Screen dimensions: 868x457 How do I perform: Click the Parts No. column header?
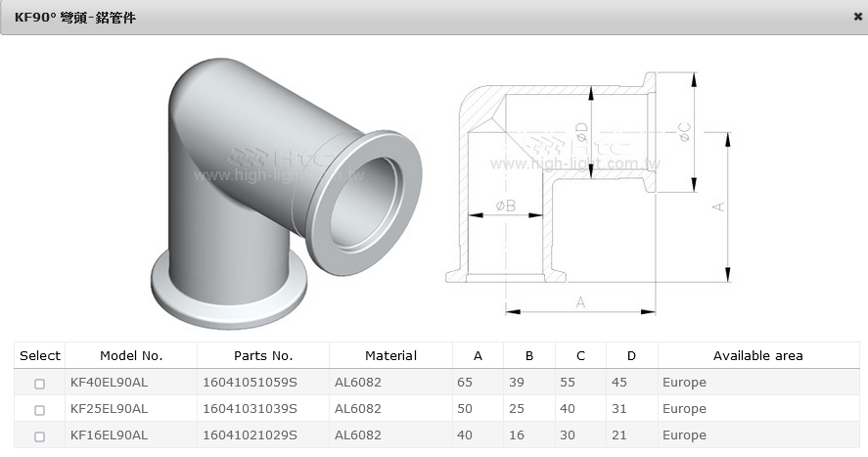click(263, 356)
